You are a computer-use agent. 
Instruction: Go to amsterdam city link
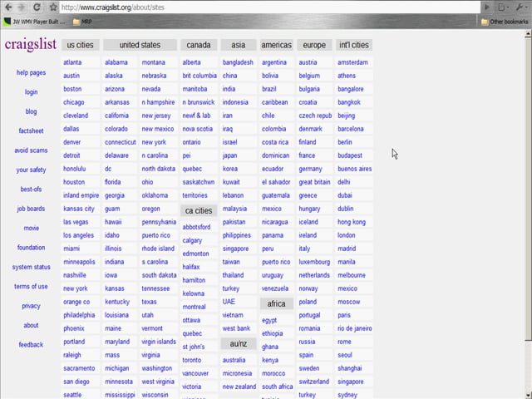(352, 62)
